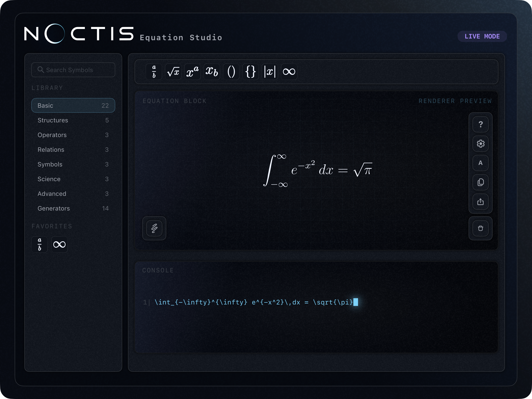Click the console LaTeX code line
Viewport: 532px width, 399px height.
coord(253,302)
